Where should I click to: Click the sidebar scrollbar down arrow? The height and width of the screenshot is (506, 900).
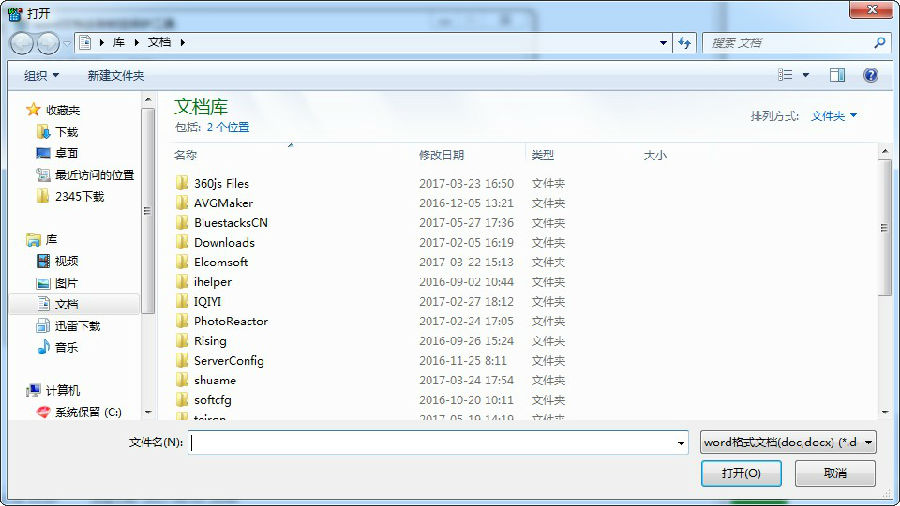click(148, 412)
